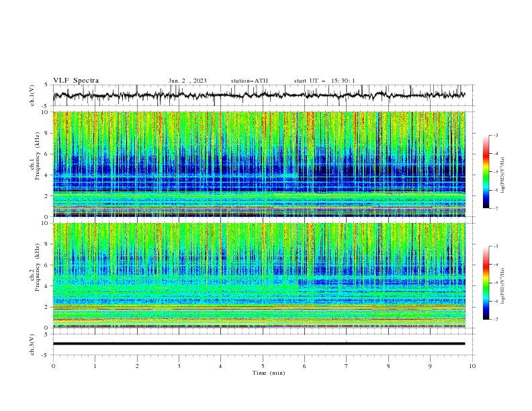
Task: Click inside the ch.2 spectrogram panel
Action: (259, 275)
